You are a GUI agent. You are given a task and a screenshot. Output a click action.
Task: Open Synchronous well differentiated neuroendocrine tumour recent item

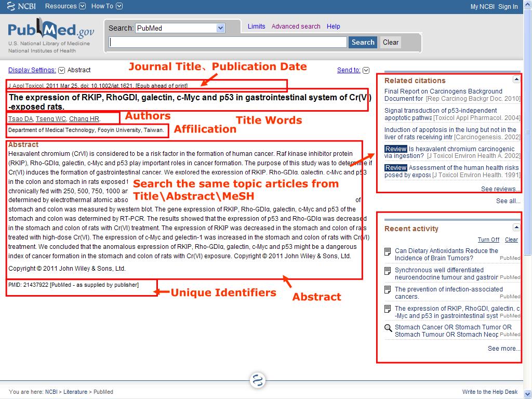[x=446, y=273]
